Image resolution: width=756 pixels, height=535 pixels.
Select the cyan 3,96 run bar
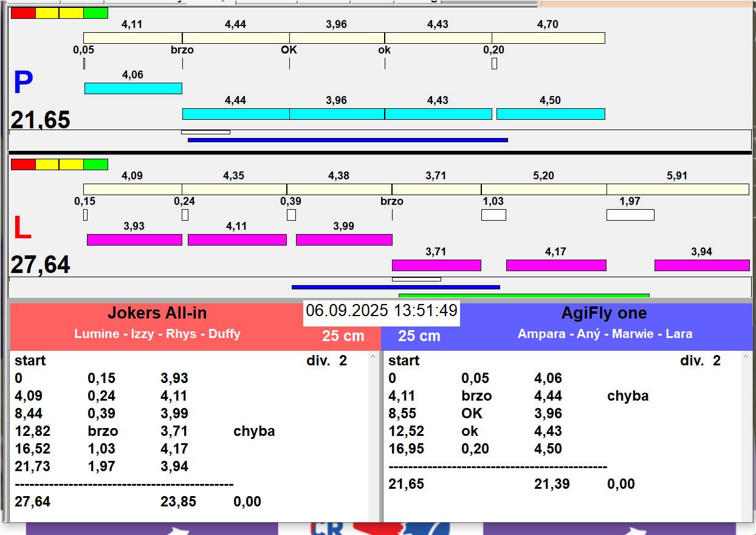337,114
